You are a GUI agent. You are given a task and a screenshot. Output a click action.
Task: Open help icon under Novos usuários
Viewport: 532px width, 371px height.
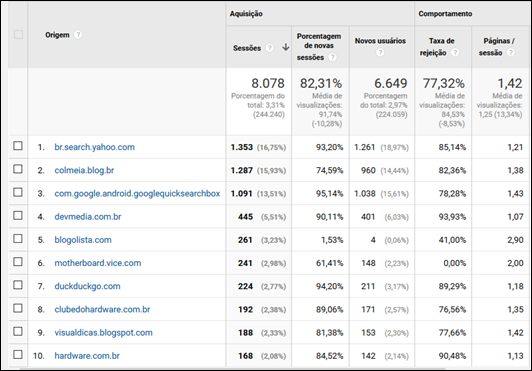point(380,52)
